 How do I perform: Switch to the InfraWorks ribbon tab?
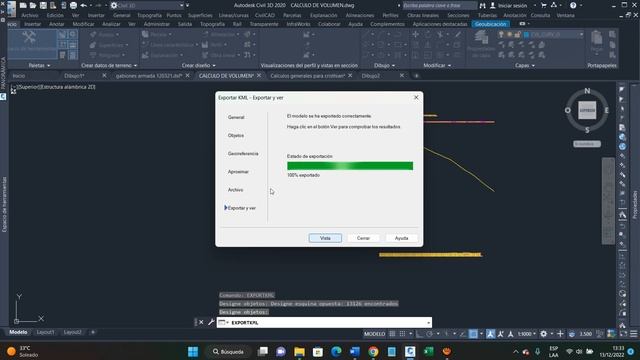(298, 24)
